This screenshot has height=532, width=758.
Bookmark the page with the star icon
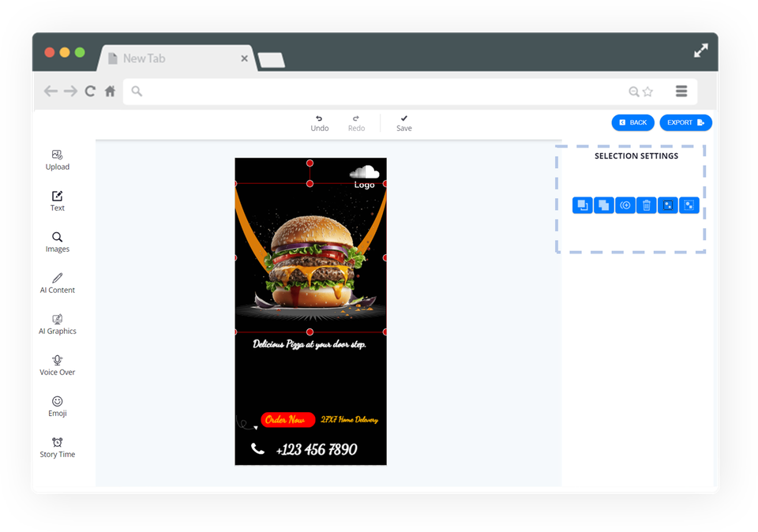[647, 92]
